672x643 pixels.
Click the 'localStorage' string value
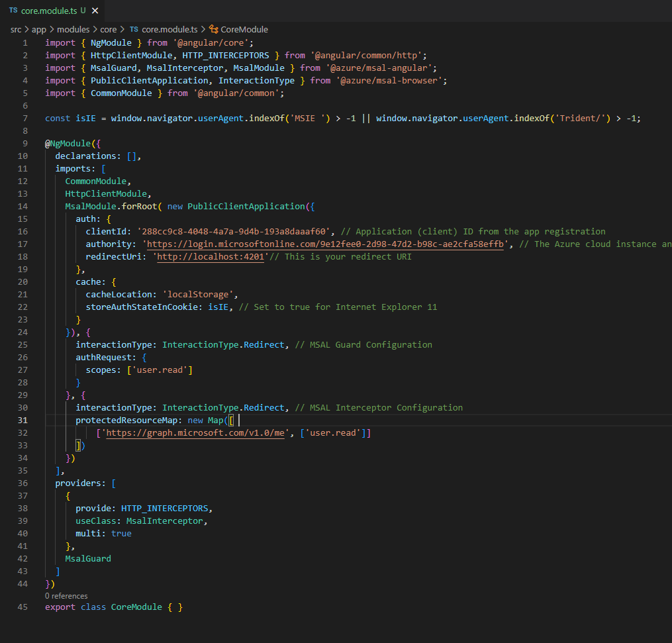(199, 295)
